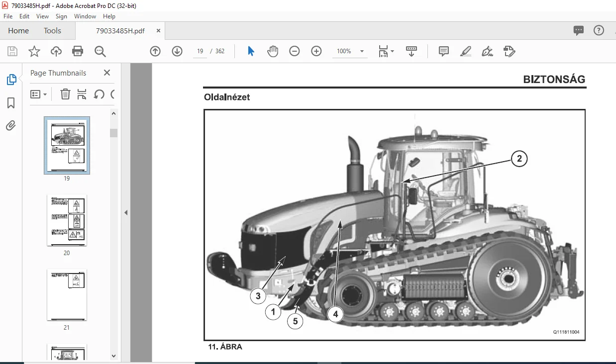The image size is (616, 364).
Task: Open the Window menu
Action: click(85, 16)
